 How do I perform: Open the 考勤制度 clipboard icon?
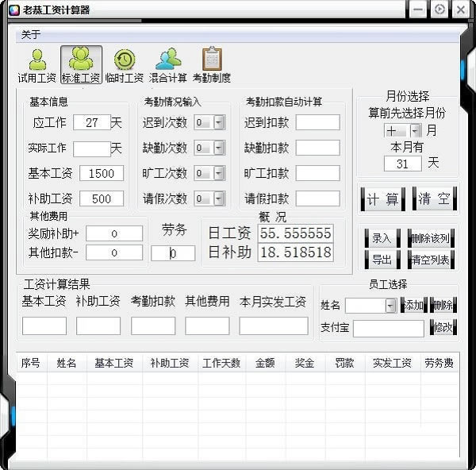click(x=212, y=65)
